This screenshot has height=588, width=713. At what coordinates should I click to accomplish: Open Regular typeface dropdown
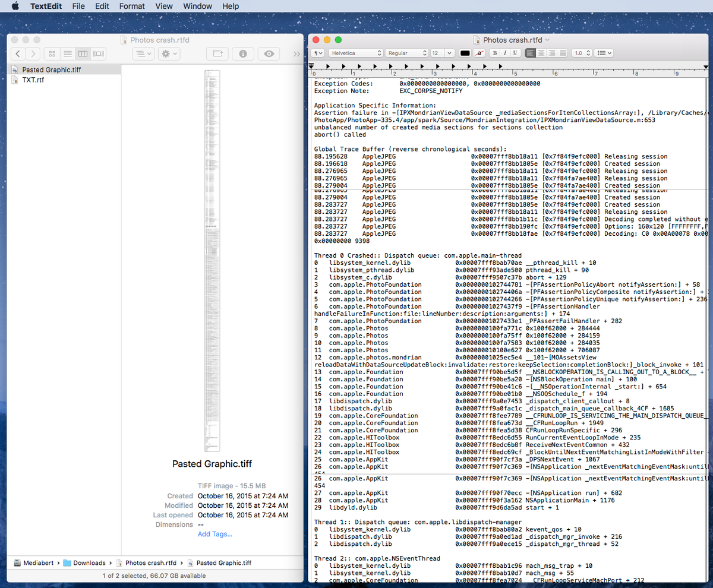(406, 53)
